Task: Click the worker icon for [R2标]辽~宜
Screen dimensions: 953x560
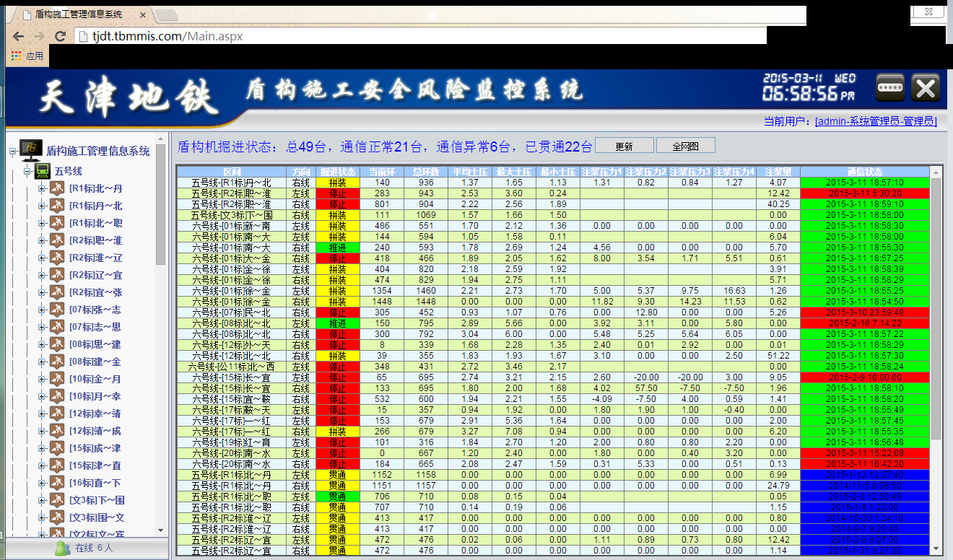Action: pyautogui.click(x=58, y=275)
